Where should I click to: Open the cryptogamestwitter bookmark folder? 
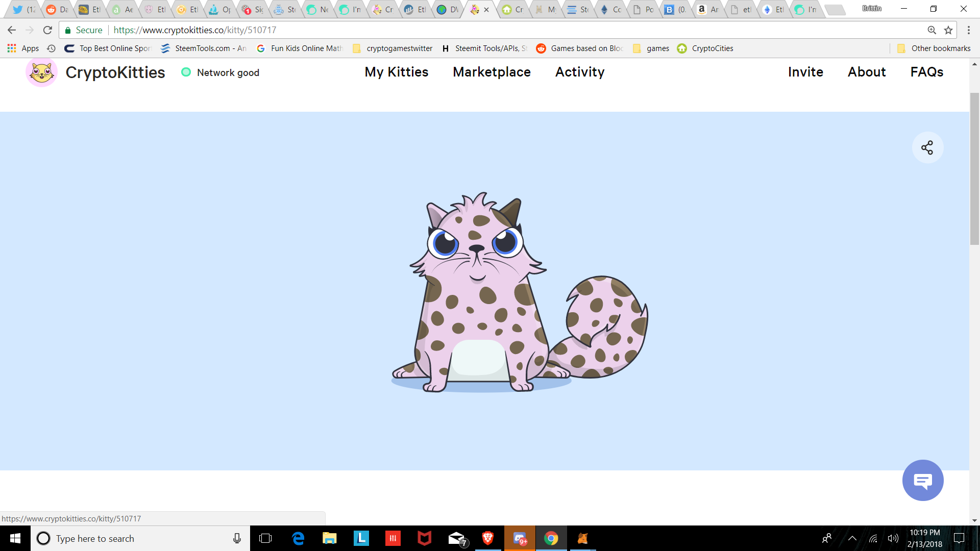click(x=393, y=48)
